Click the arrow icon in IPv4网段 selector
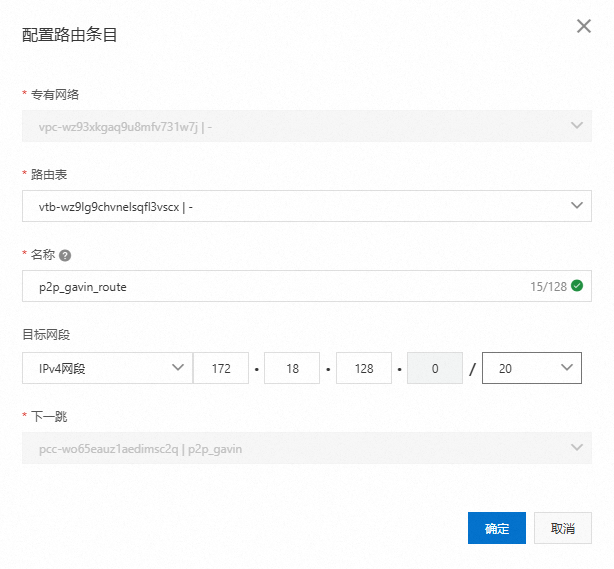 point(178,368)
